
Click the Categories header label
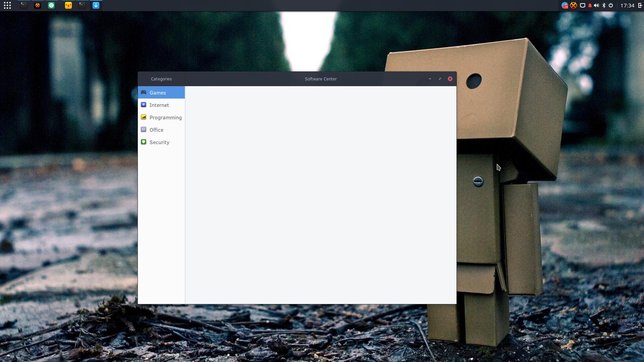point(161,79)
